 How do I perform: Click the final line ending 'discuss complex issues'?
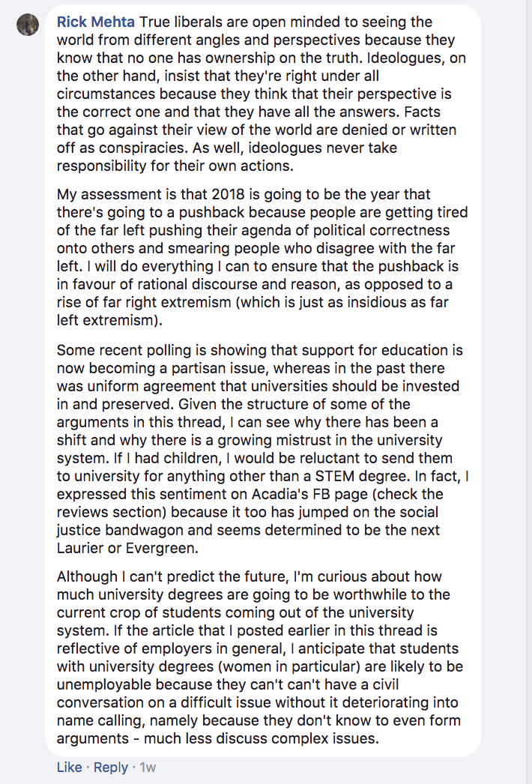click(x=217, y=738)
